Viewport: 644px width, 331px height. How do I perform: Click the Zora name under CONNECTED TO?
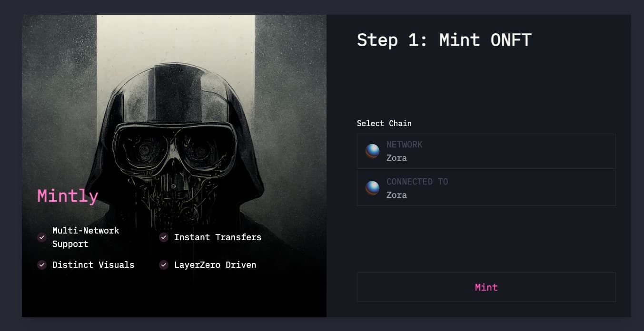396,195
